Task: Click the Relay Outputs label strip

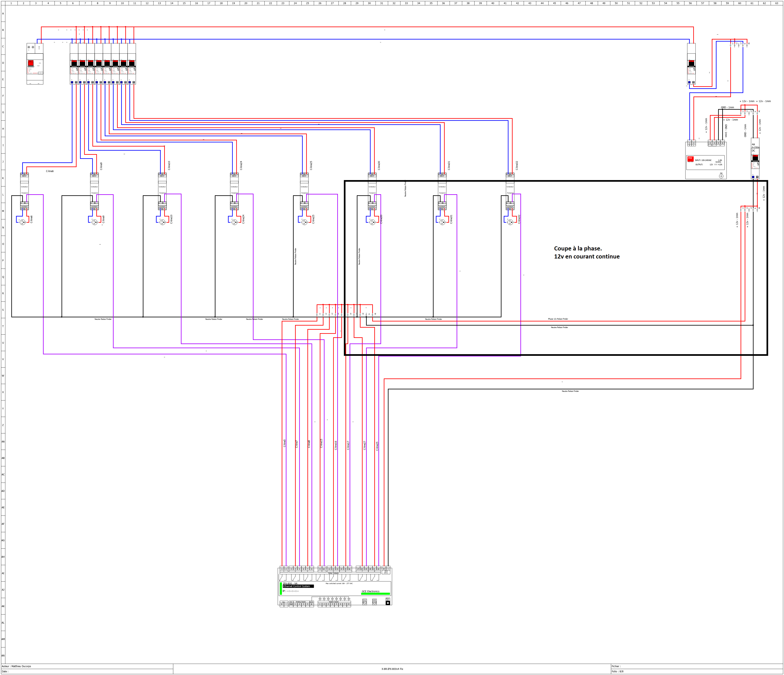Action: tap(333, 573)
